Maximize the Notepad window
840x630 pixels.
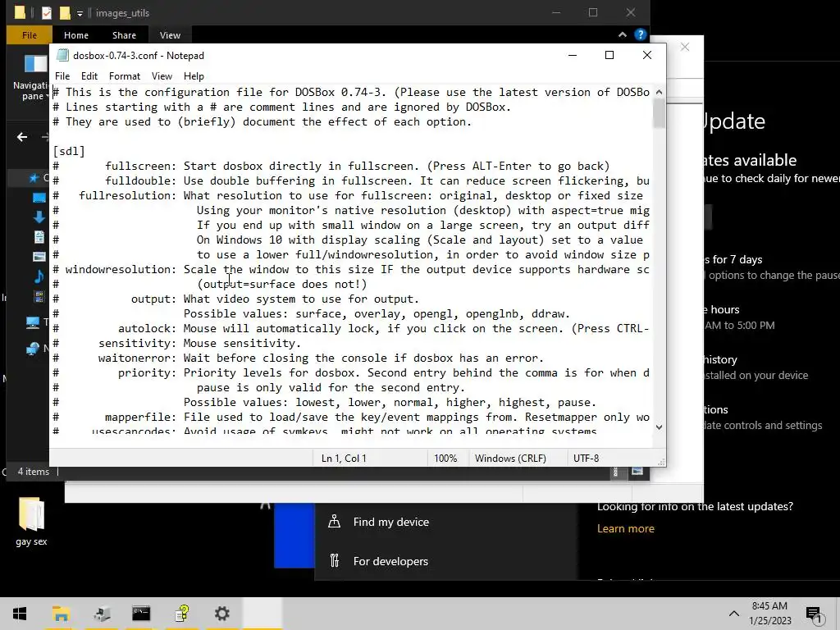(x=609, y=55)
